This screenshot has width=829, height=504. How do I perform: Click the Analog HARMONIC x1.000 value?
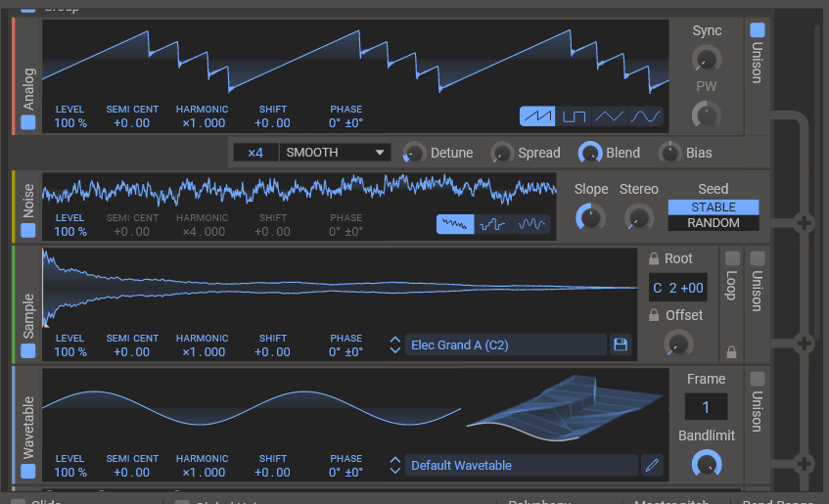click(204, 122)
